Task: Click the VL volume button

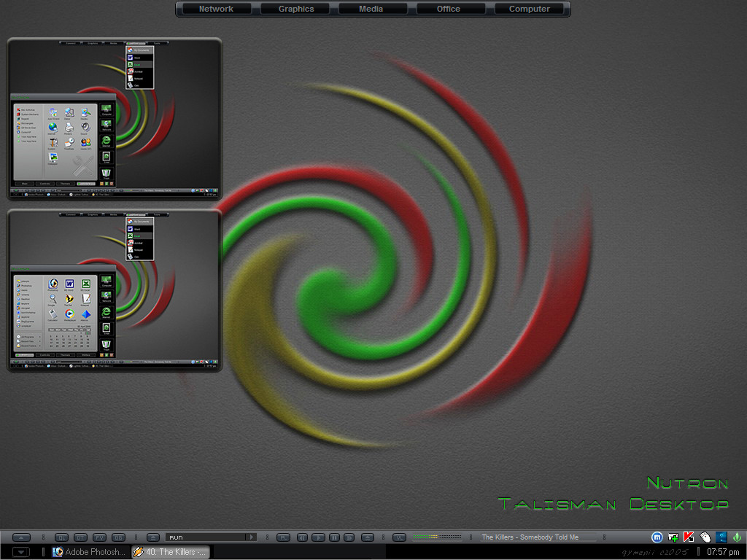Action: [x=399, y=537]
